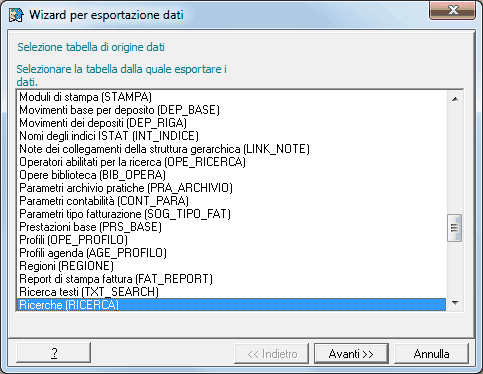483x374 pixels.
Task: Click the scrollbar up arrow
Action: pyautogui.click(x=455, y=99)
